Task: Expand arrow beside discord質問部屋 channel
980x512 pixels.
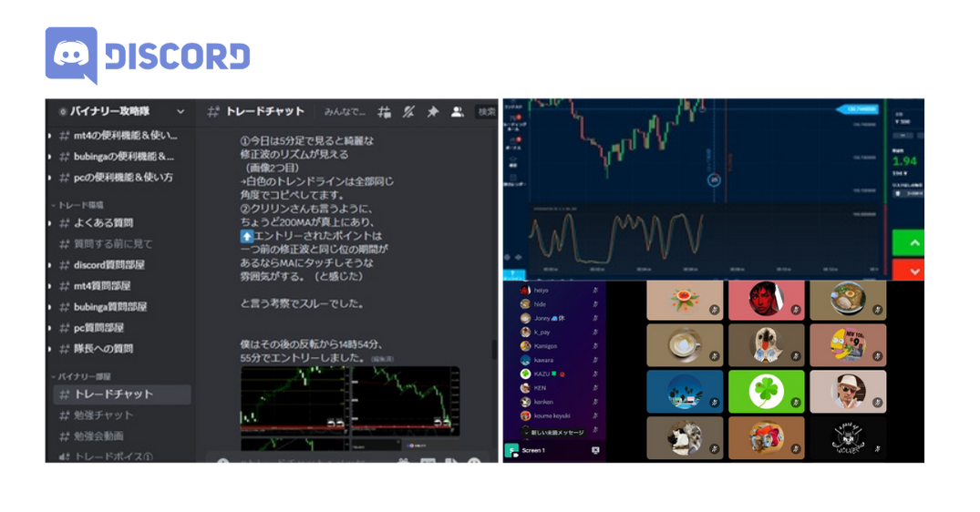Action: coord(50,265)
